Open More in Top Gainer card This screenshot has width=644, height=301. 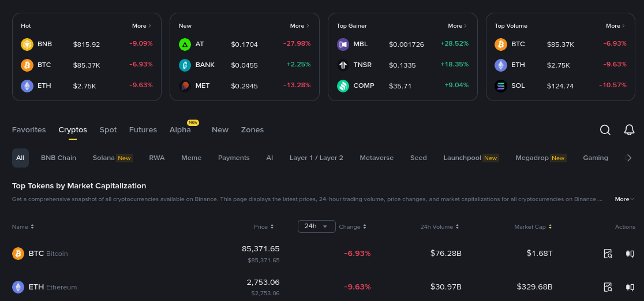click(x=457, y=26)
